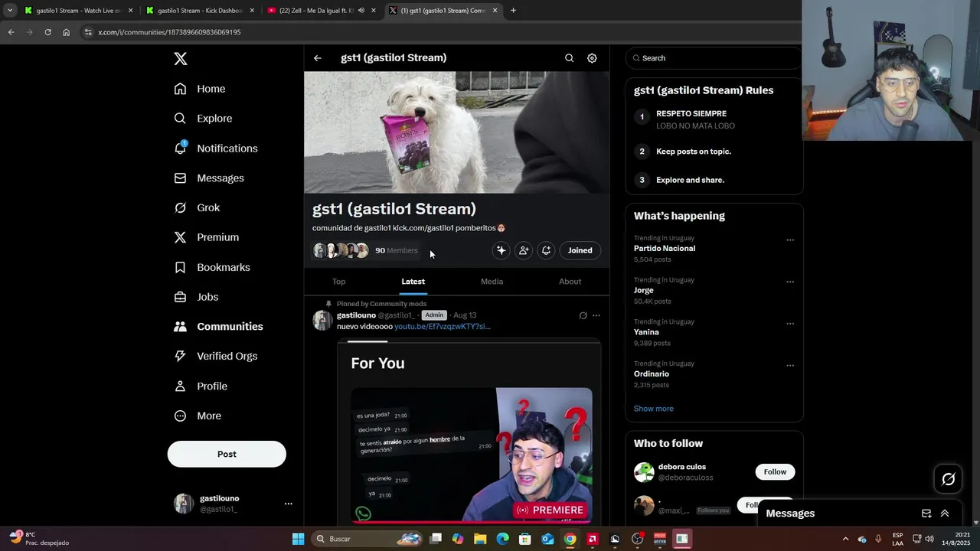Open the floating Grok button
The height and width of the screenshot is (551, 980).
tap(948, 479)
